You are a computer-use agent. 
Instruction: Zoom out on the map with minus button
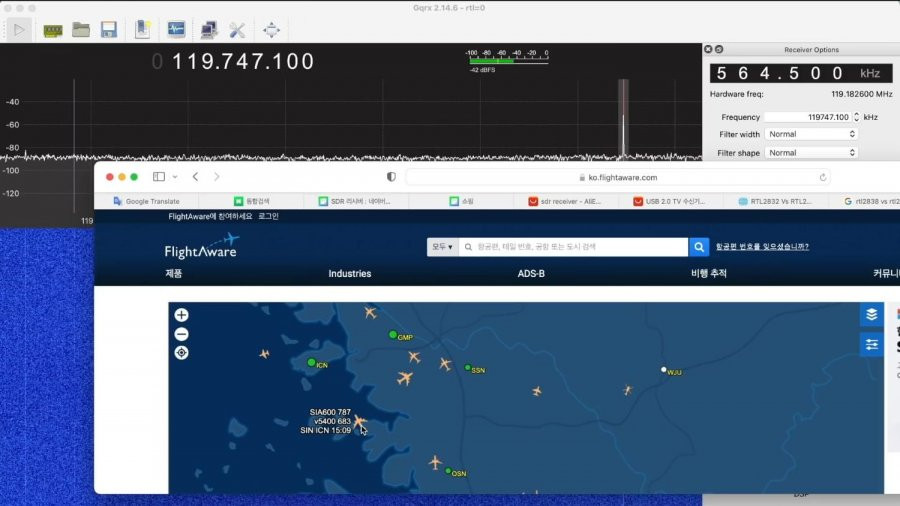[x=181, y=334]
